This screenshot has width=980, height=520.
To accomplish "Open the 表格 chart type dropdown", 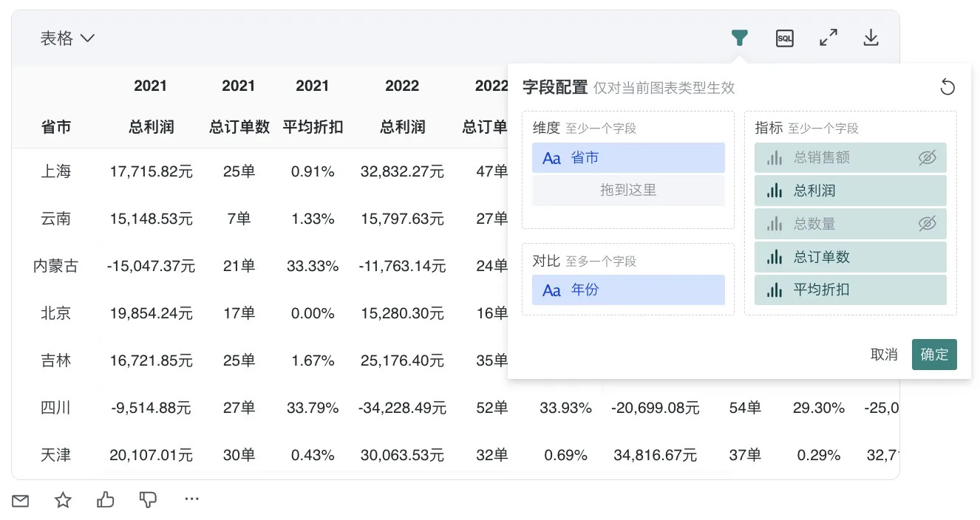I will [x=68, y=38].
